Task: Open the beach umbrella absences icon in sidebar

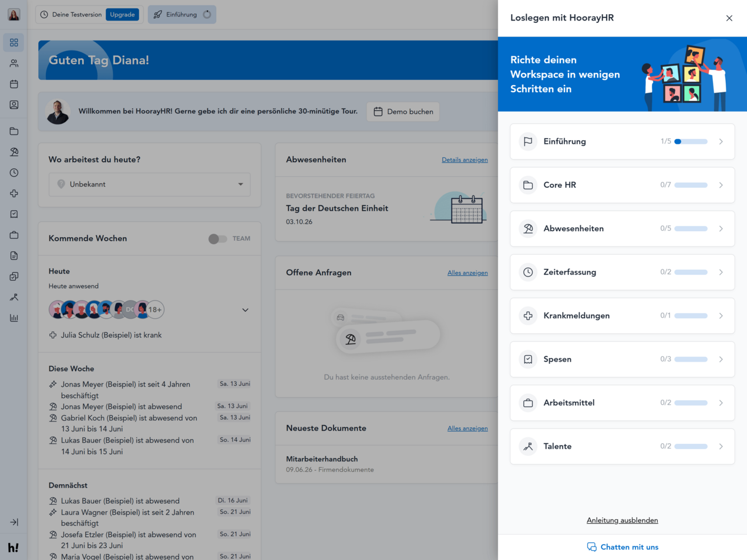Action: pos(14,152)
